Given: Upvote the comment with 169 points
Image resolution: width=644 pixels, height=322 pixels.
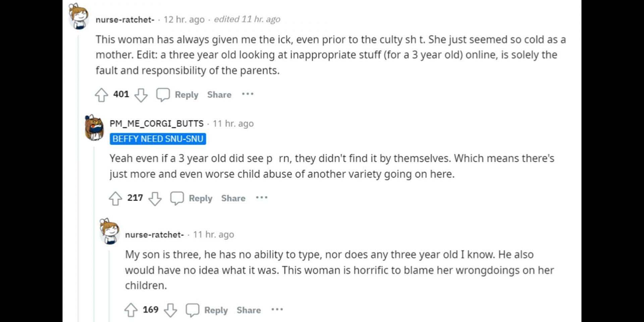Looking at the screenshot, I should click(131, 310).
